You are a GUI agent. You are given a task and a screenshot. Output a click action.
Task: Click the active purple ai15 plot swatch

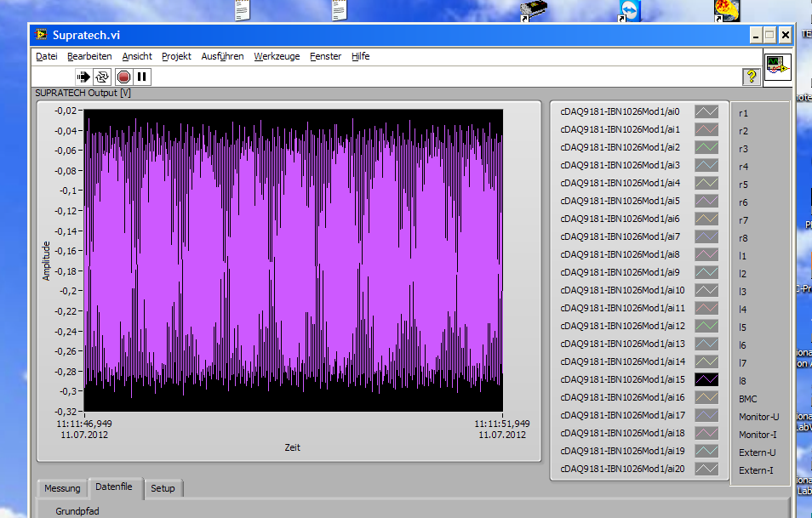point(706,379)
